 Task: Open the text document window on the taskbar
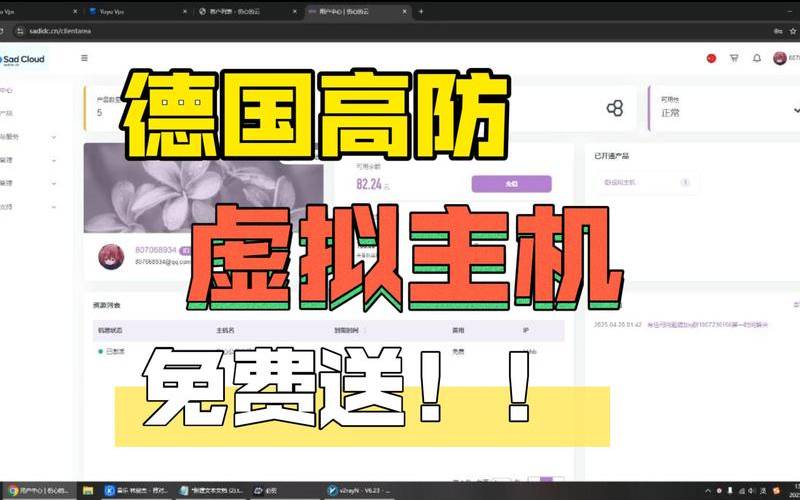tap(213, 491)
